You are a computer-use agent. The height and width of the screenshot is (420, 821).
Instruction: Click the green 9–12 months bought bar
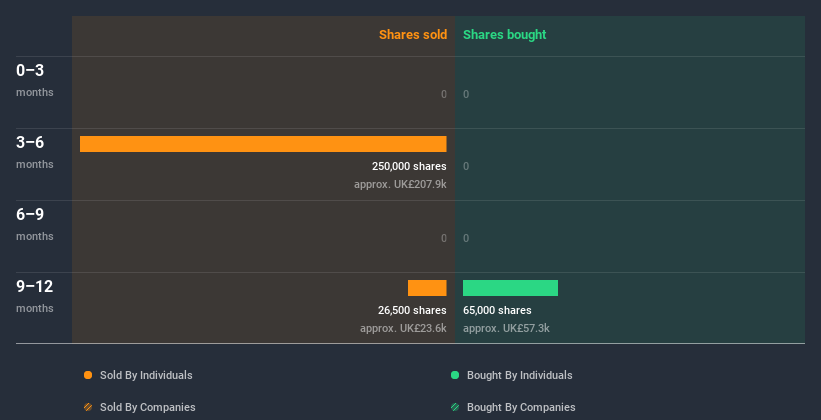point(510,288)
